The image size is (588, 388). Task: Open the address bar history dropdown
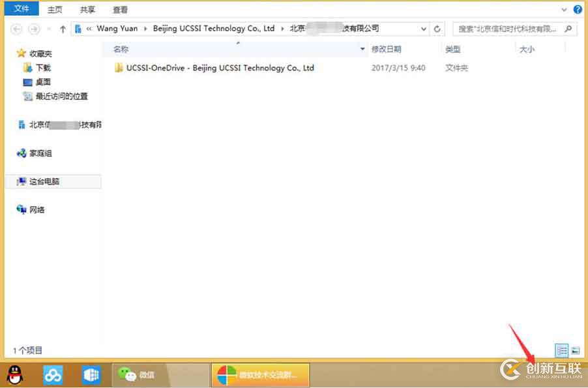424,28
